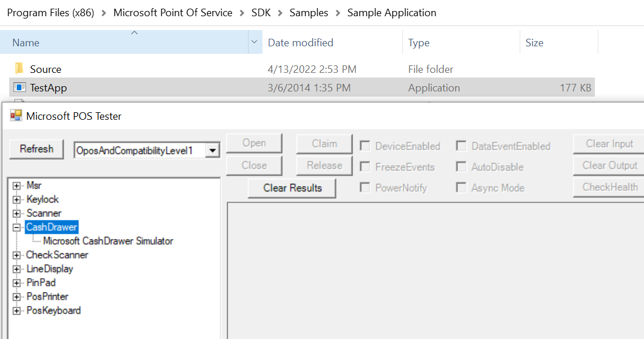Screen dimensions: 644x339
Task: Click the Refresh button
Action: coord(36,149)
